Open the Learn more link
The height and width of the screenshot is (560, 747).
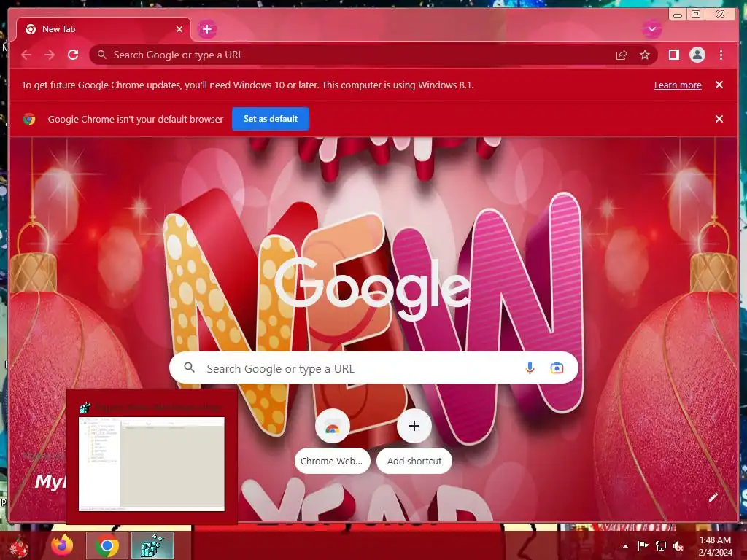pyautogui.click(x=678, y=85)
